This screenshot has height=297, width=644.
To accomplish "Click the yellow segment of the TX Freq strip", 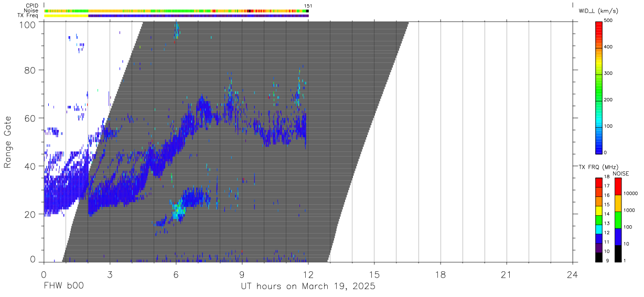I will pos(67,16).
